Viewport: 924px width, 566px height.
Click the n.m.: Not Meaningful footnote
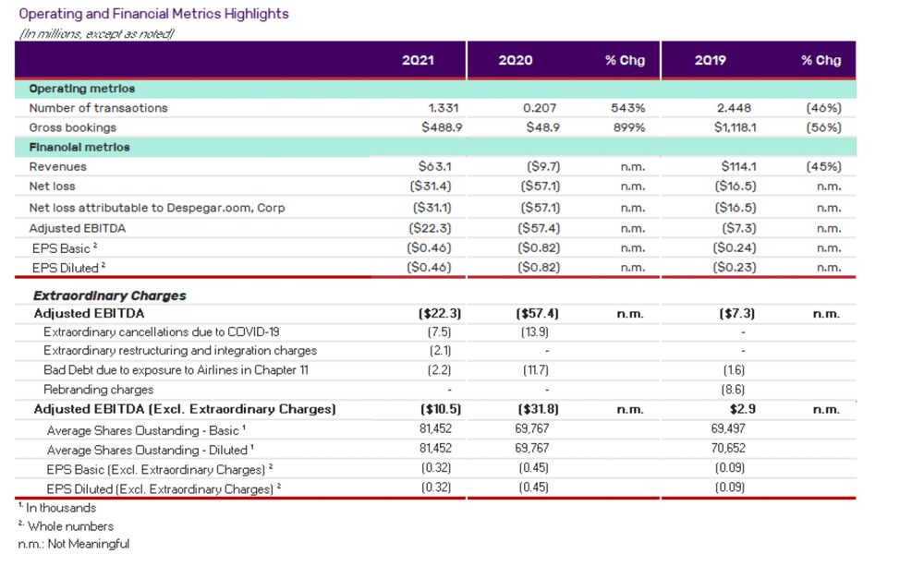[x=74, y=544]
